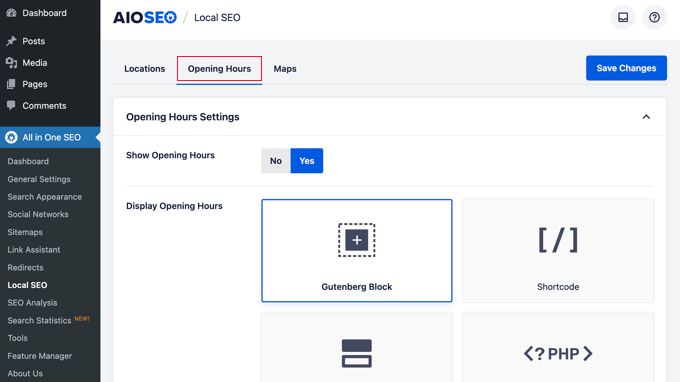Screen dimensions: 680x382
Task: Open About Us submenu
Action: click(25, 373)
